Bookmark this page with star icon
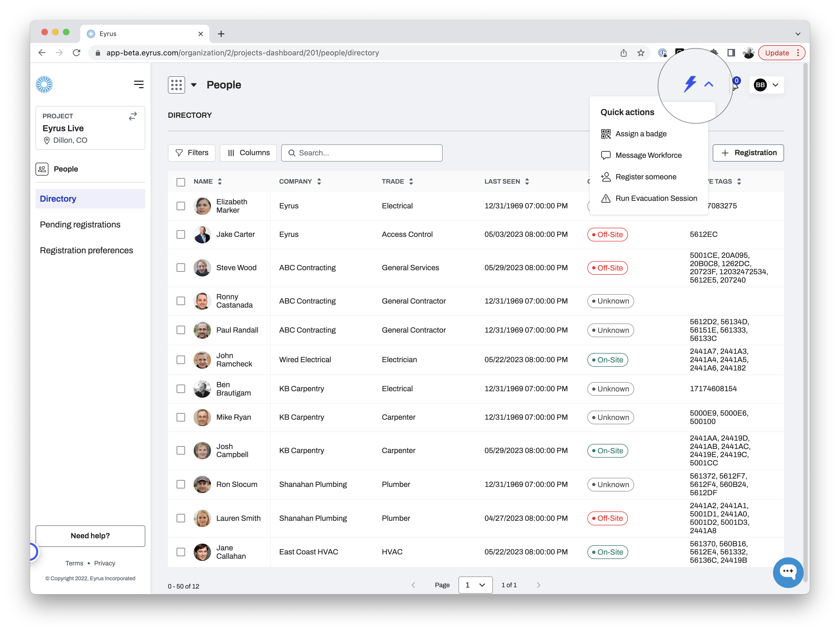The height and width of the screenshot is (634, 840). click(x=641, y=53)
